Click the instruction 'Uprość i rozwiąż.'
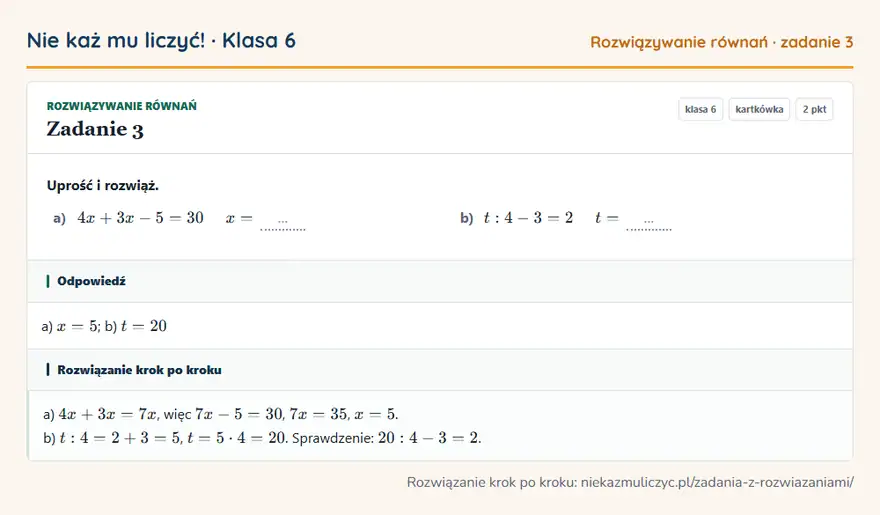This screenshot has height=515, width=880. 103,186
